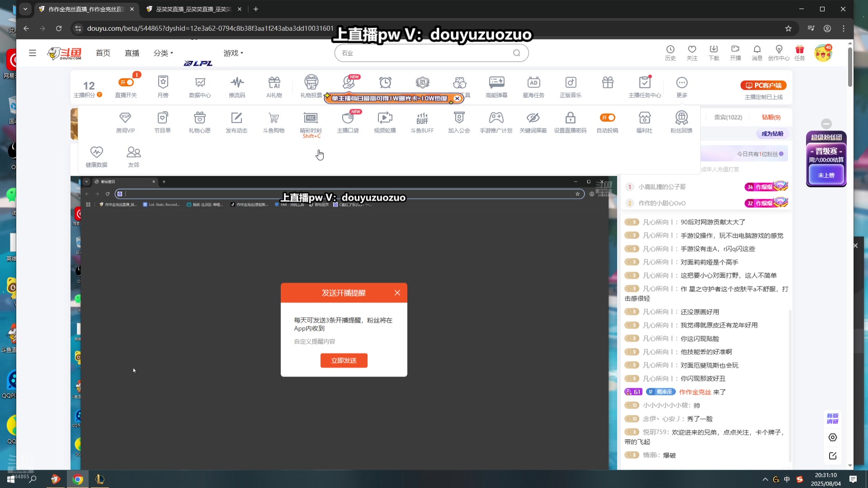Click 立即发送 in the reminder dialog

point(344,361)
